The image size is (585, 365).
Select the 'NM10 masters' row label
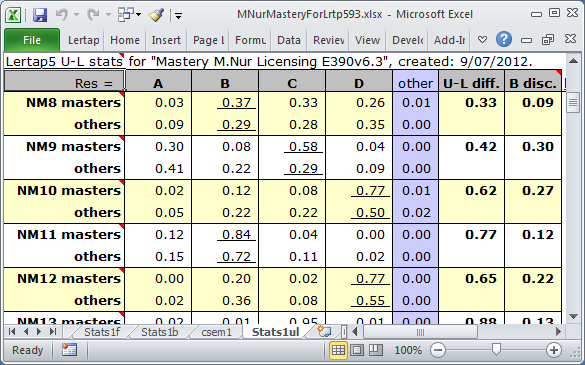click(64, 191)
